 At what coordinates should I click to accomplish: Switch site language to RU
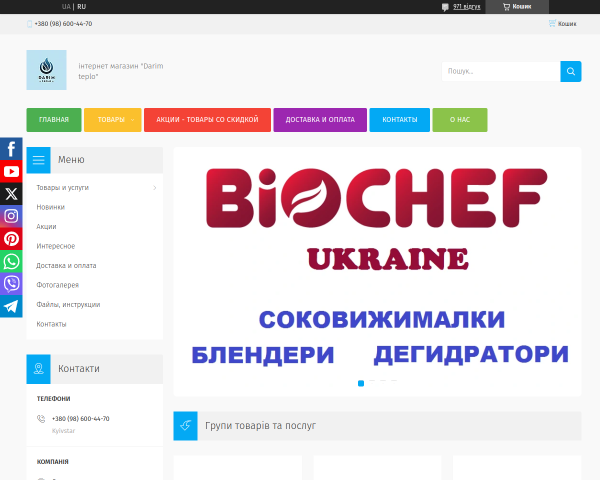pyautogui.click(x=82, y=7)
